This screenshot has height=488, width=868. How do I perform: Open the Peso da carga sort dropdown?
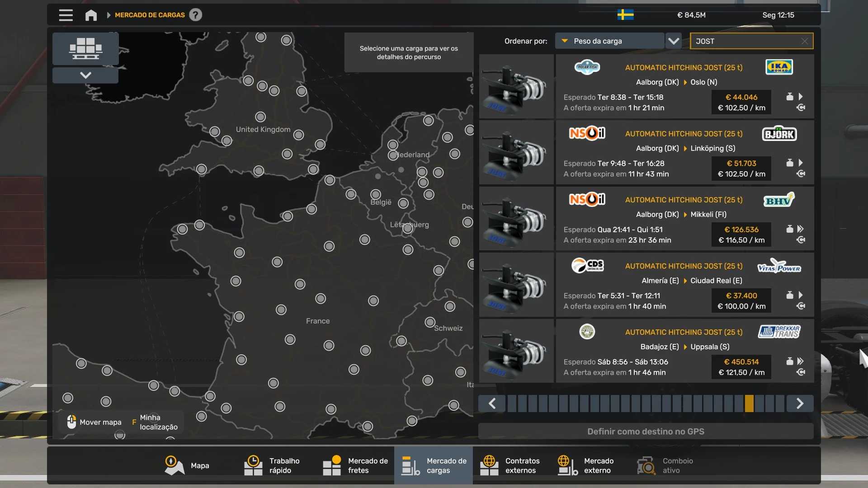coord(609,41)
